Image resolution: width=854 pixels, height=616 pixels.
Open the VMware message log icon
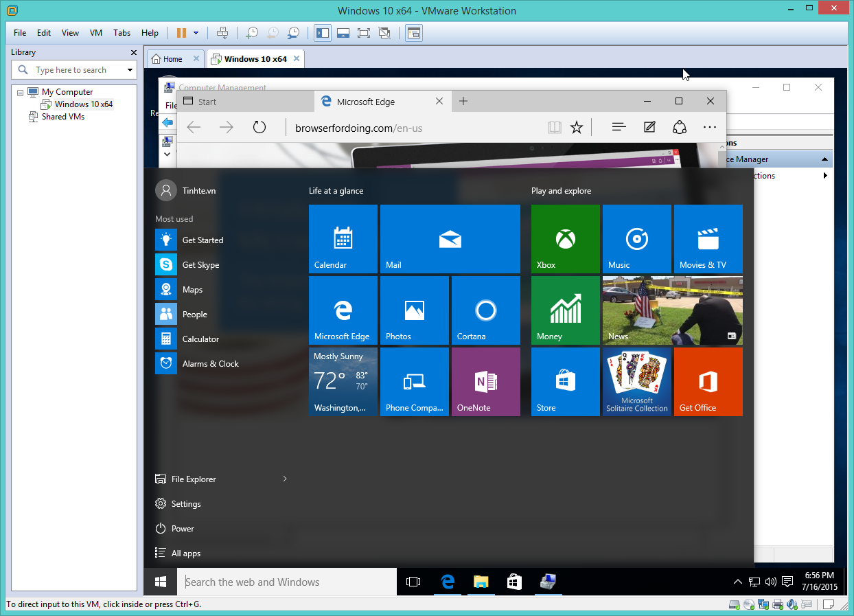[829, 604]
